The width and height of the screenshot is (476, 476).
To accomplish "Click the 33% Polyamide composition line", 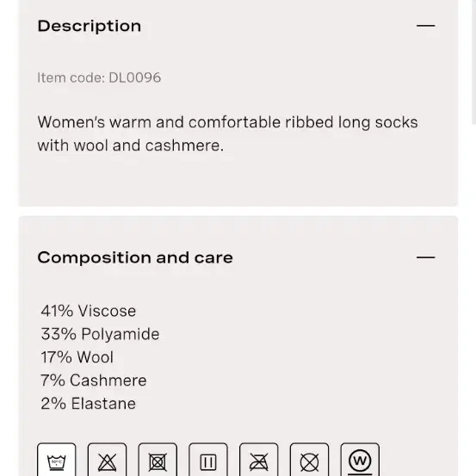I will [100, 334].
